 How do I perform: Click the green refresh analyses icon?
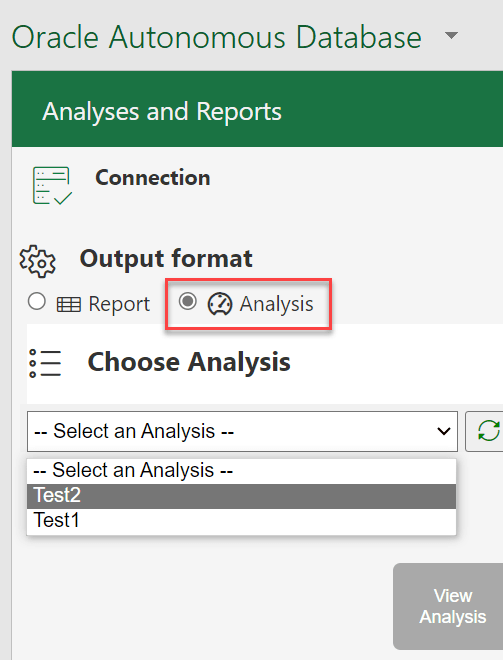pos(488,431)
